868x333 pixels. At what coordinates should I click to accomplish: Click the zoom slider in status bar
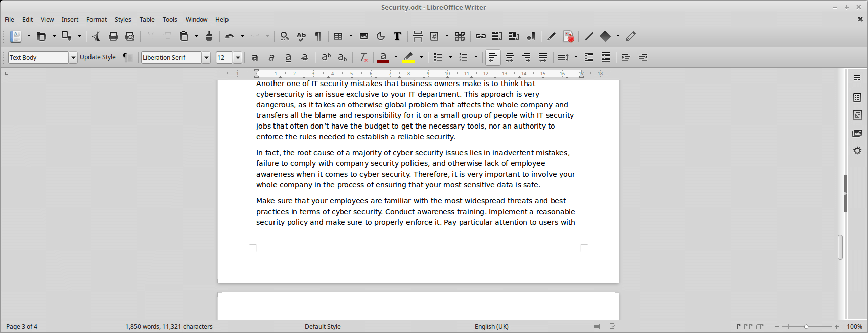(x=806, y=327)
